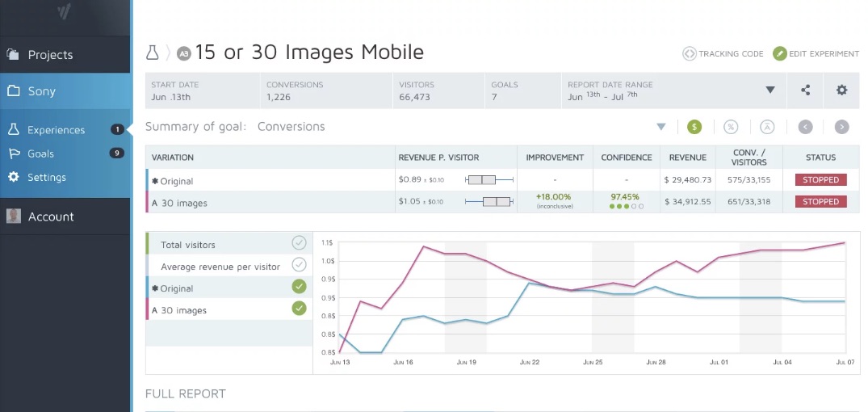Enable Average revenue per visitor series
The image size is (868, 412).
299,265
